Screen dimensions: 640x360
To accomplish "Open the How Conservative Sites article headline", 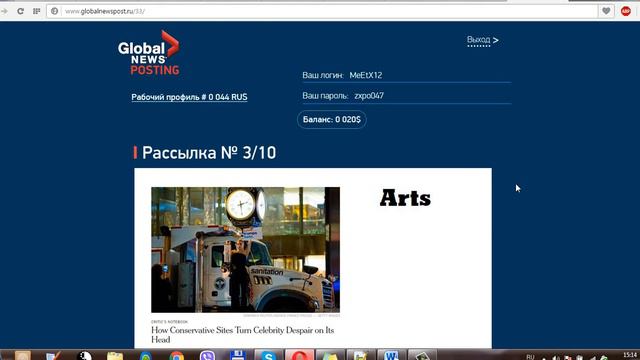I will 242,335.
